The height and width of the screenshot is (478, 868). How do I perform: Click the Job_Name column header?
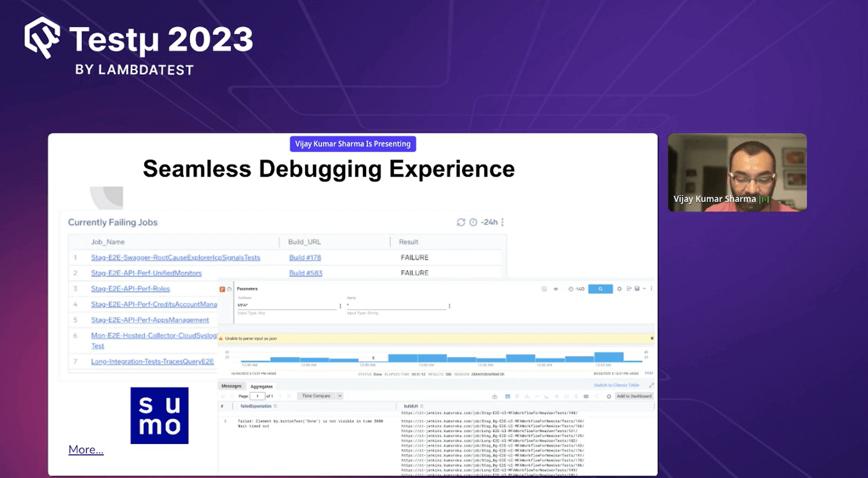point(108,242)
